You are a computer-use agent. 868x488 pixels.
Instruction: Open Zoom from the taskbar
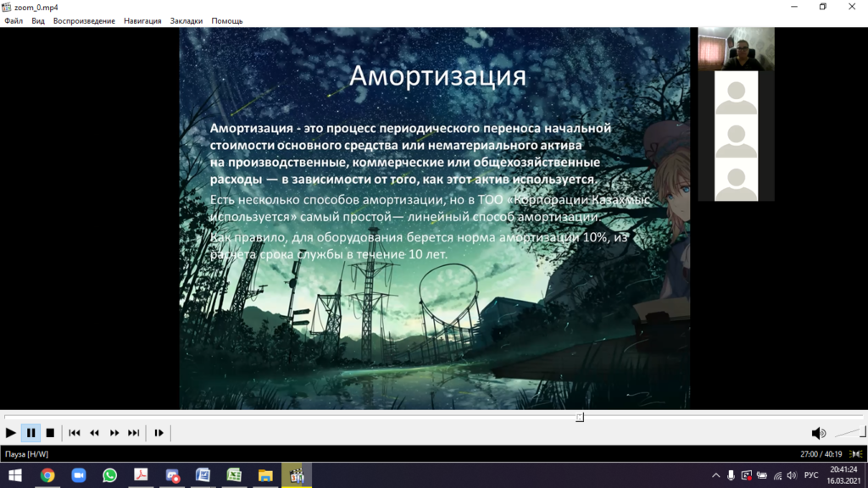[79, 475]
